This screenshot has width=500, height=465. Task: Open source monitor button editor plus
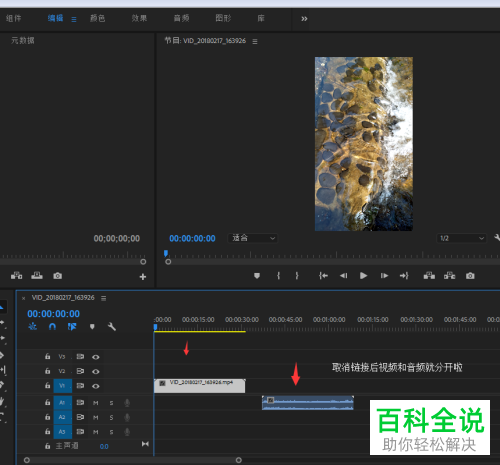(143, 277)
